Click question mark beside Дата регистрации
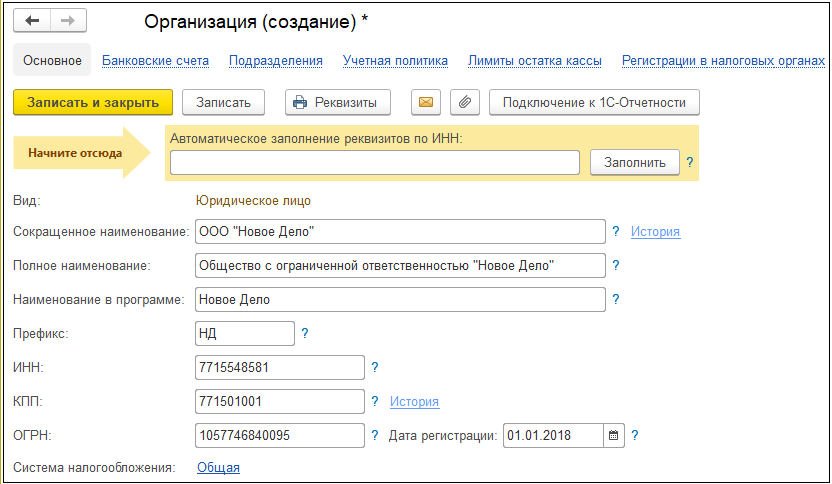832x484 pixels. tap(635, 436)
